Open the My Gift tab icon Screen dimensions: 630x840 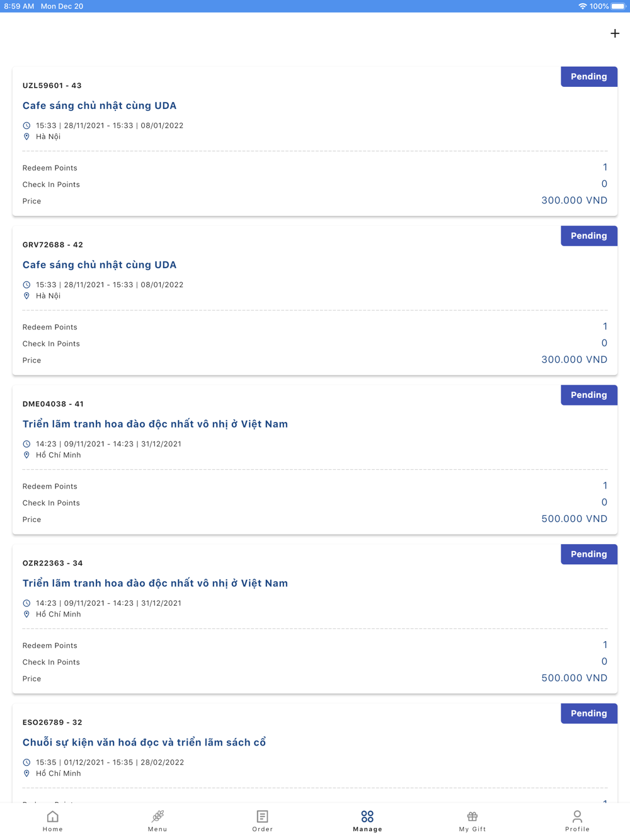point(472,817)
